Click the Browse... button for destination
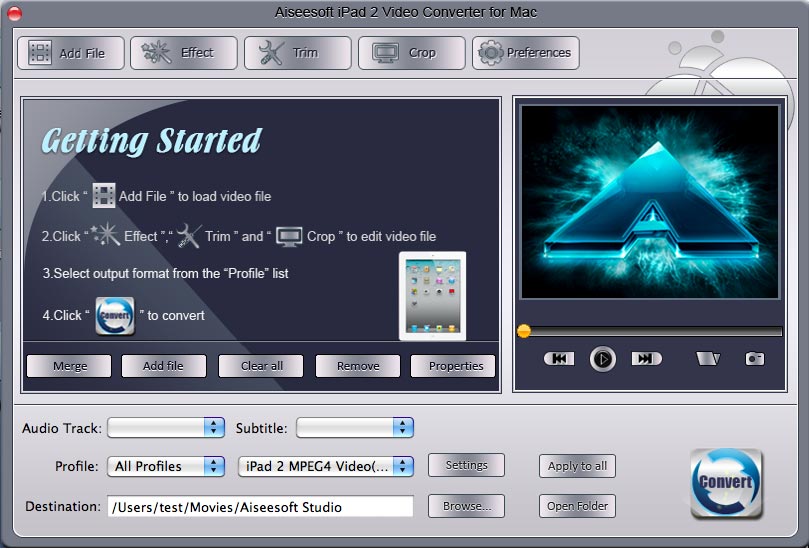The height and width of the screenshot is (549, 809). (466, 506)
